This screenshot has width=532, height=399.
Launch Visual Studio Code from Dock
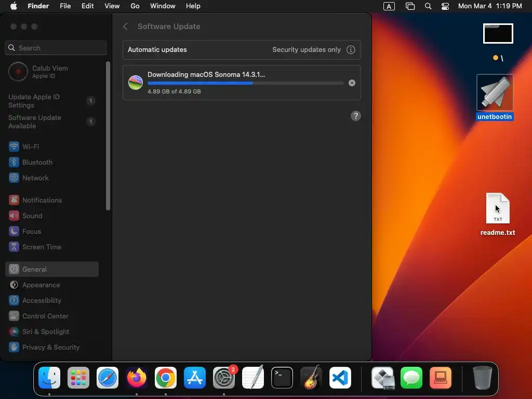click(340, 378)
